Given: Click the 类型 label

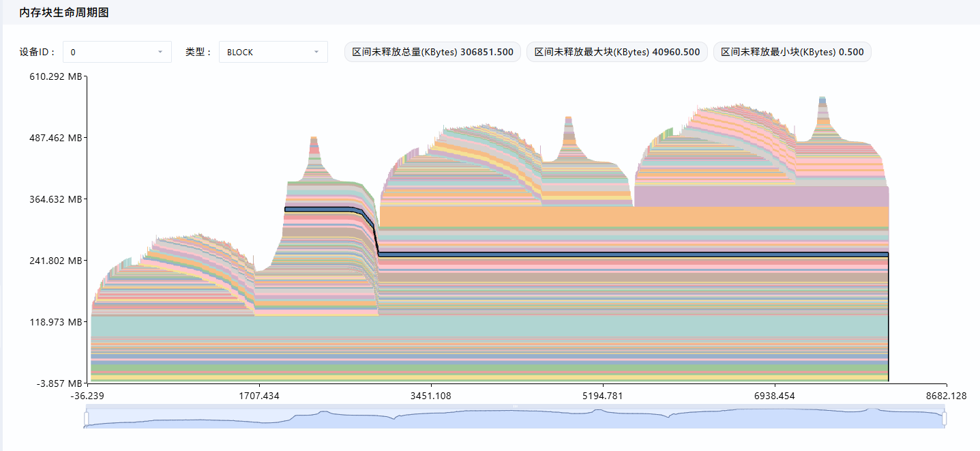Looking at the screenshot, I should coord(198,52).
